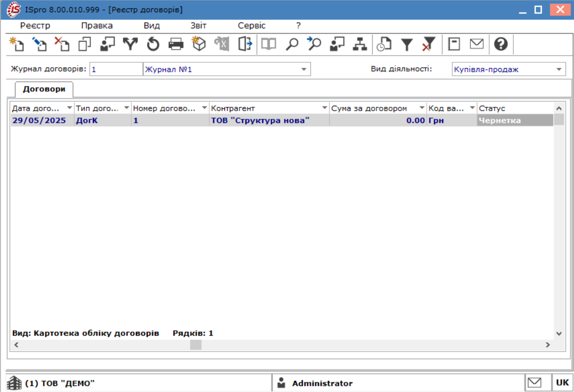
Task: Open Дата договору column filter arrow
Action: (x=69, y=108)
